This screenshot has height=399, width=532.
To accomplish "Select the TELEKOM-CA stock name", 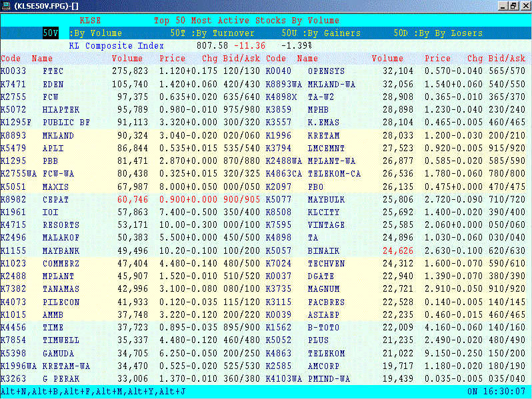I will [335, 174].
